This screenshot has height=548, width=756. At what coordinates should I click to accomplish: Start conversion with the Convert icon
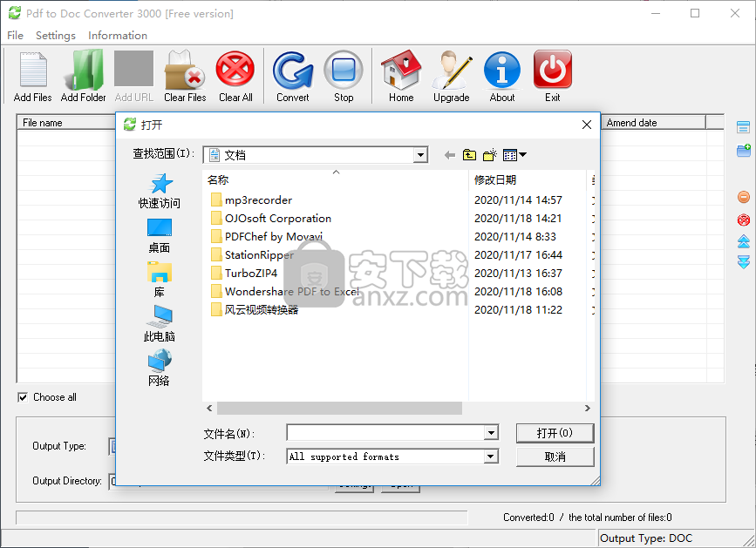(x=293, y=76)
